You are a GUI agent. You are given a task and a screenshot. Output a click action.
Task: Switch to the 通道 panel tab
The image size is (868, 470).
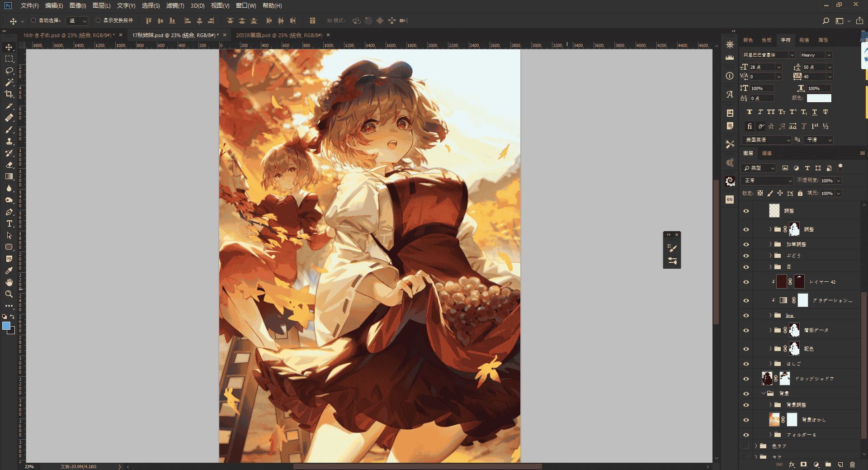(x=767, y=153)
